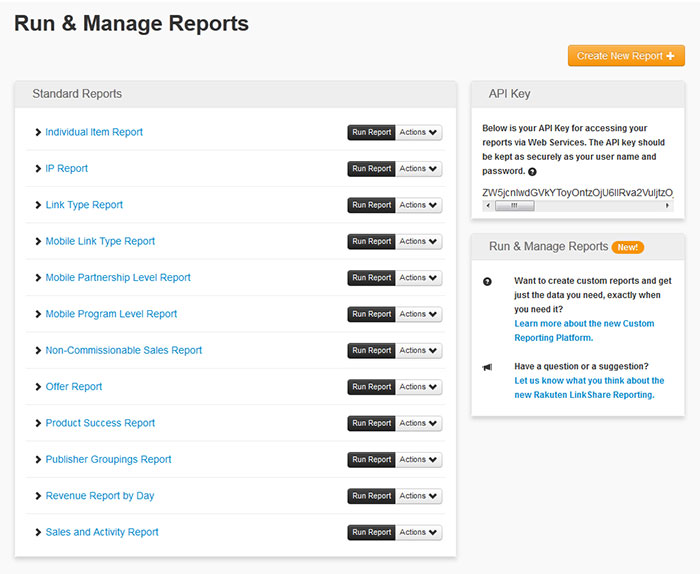Click the API key horizontal scrollbar thumb

pyautogui.click(x=513, y=206)
